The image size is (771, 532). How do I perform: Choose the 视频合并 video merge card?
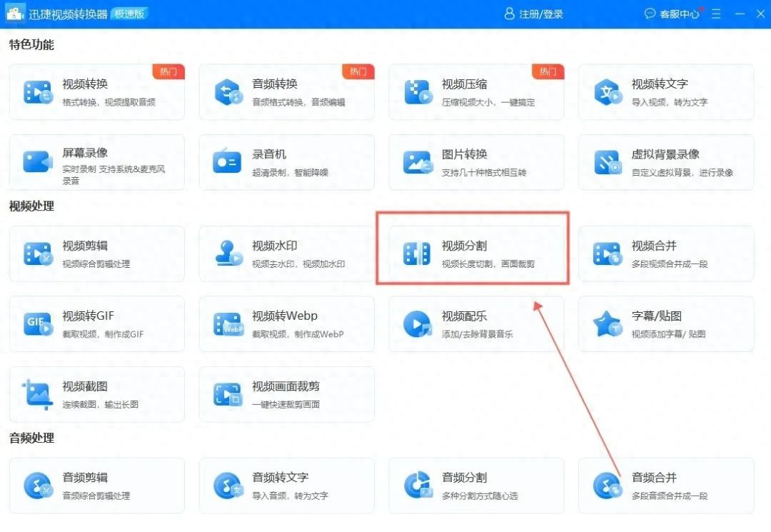click(665, 254)
